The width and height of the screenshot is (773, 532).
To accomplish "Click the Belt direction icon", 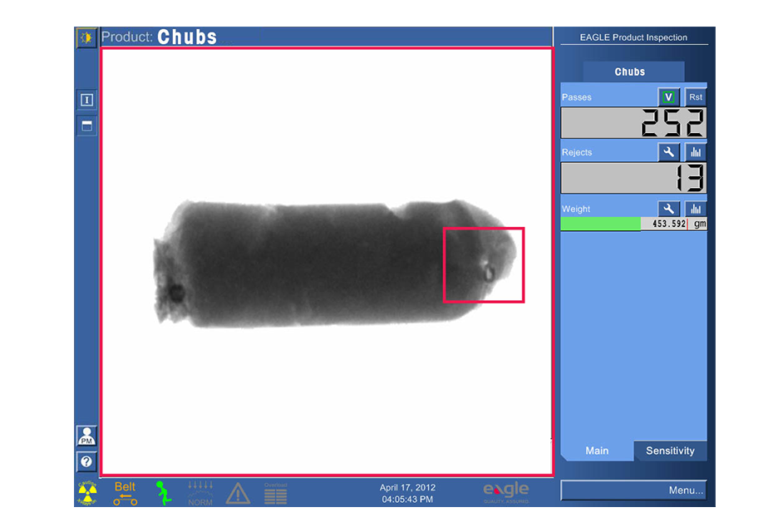I will [126, 493].
